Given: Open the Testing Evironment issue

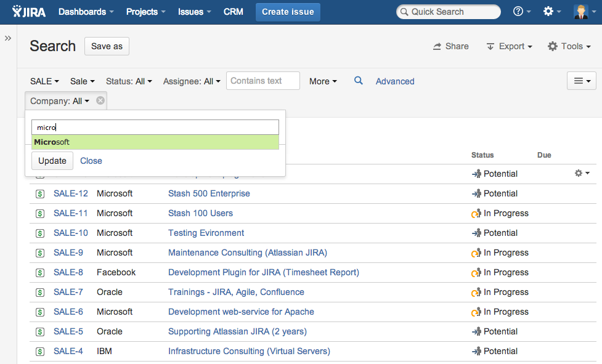Looking at the screenshot, I should (206, 233).
